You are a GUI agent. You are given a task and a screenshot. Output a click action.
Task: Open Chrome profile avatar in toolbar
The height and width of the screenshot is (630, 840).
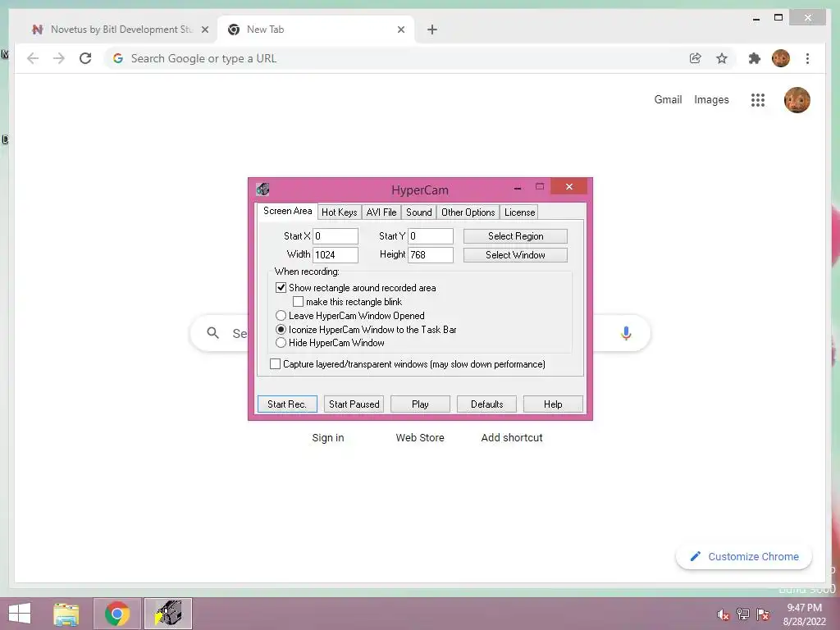[x=781, y=58]
